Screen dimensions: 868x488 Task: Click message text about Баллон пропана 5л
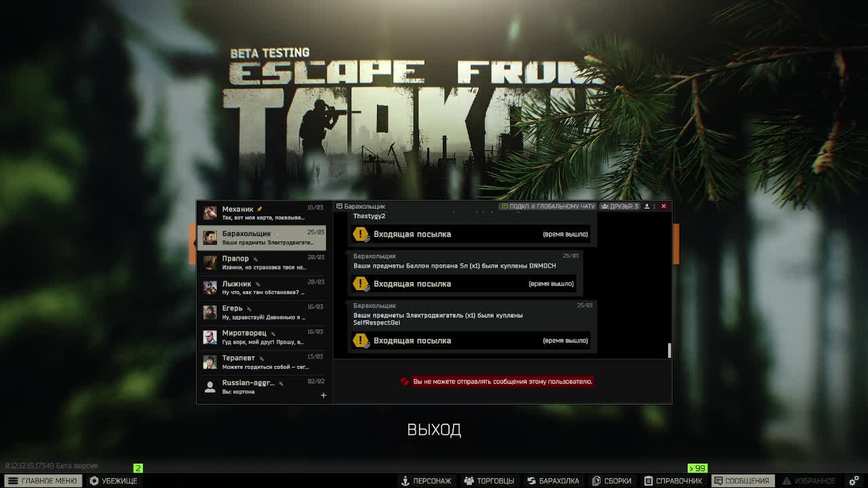(454, 266)
